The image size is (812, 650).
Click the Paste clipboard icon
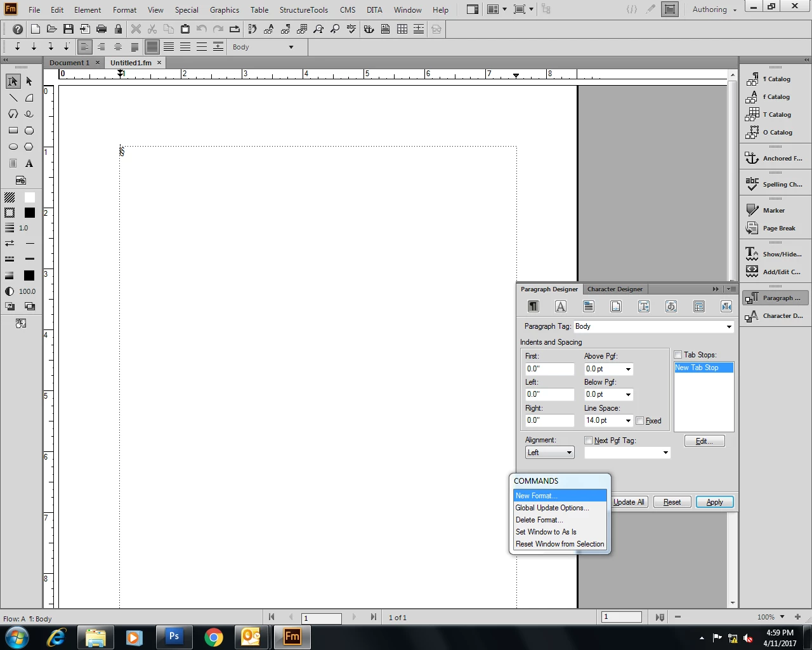pyautogui.click(x=185, y=29)
